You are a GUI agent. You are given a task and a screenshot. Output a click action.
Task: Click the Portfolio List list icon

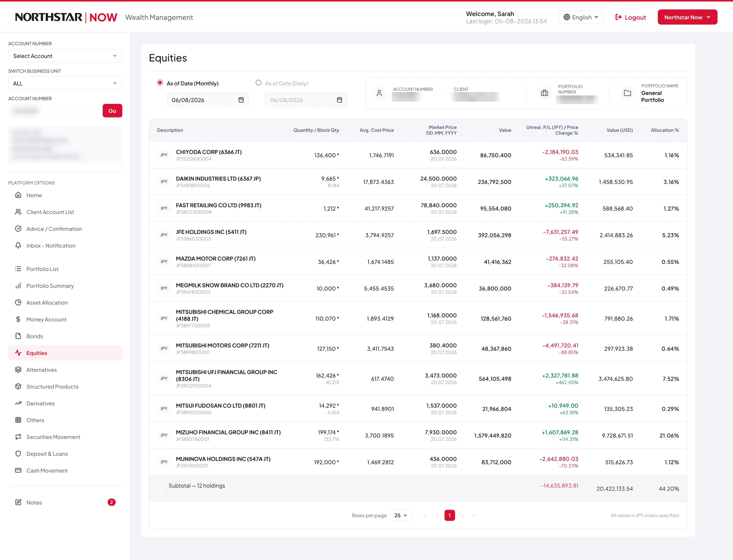tap(18, 269)
